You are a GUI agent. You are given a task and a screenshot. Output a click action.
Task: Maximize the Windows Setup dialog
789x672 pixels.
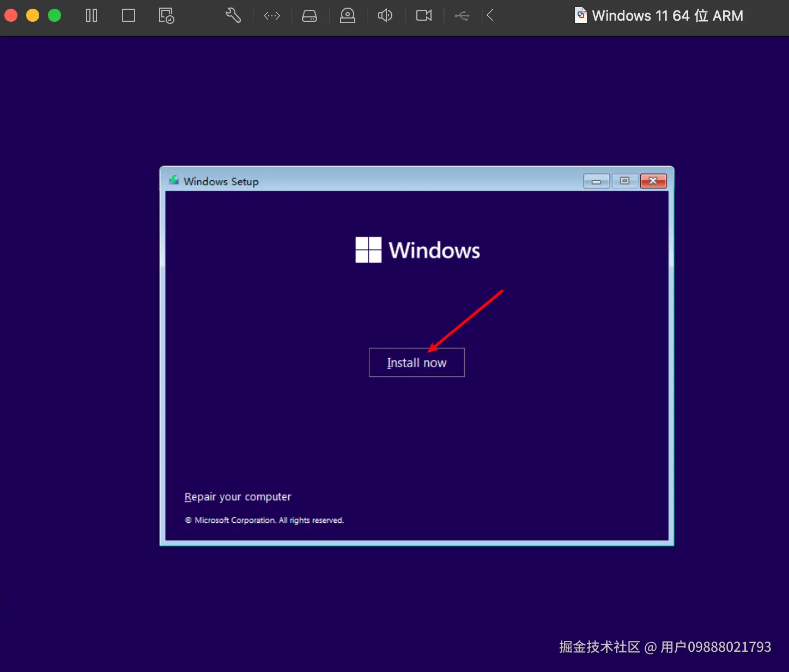pos(625,181)
